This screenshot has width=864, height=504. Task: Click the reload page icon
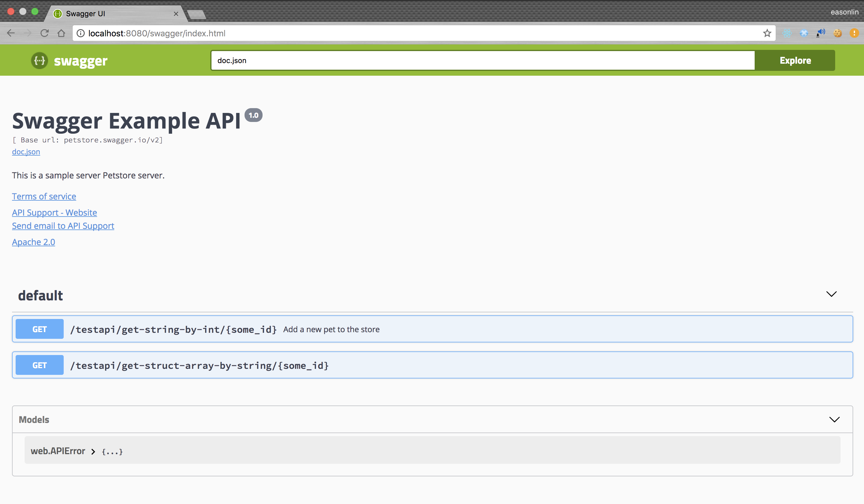[44, 34]
